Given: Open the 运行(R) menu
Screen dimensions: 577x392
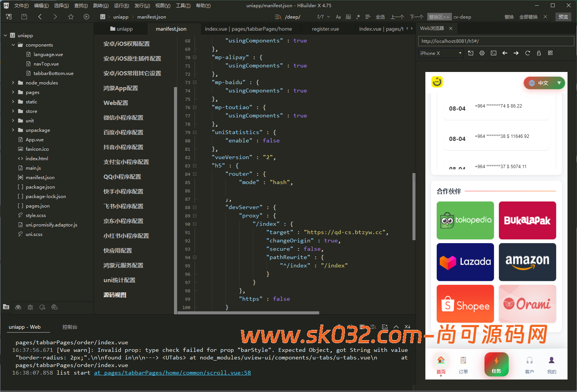Looking at the screenshot, I should coord(121,6).
